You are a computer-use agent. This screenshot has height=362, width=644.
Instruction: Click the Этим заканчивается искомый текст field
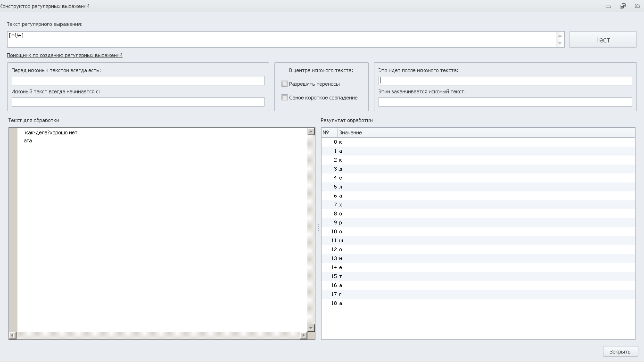coord(505,102)
